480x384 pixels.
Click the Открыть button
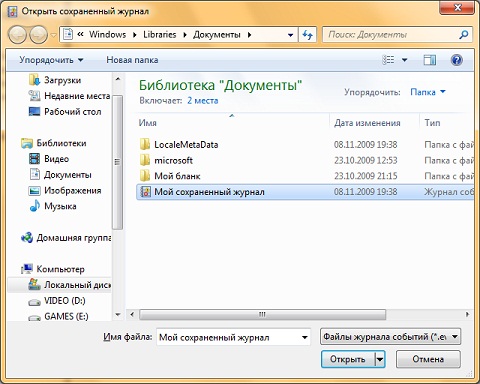tap(348, 359)
